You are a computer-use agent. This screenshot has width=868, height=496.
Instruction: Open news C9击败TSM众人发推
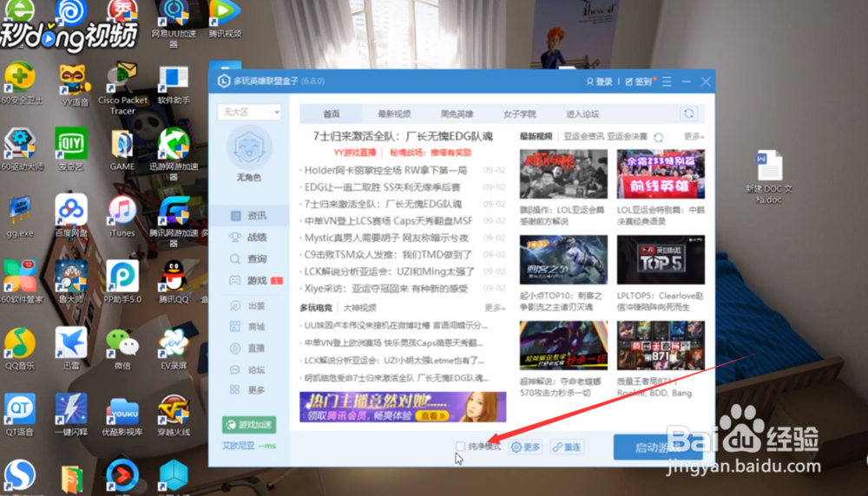click(x=387, y=255)
